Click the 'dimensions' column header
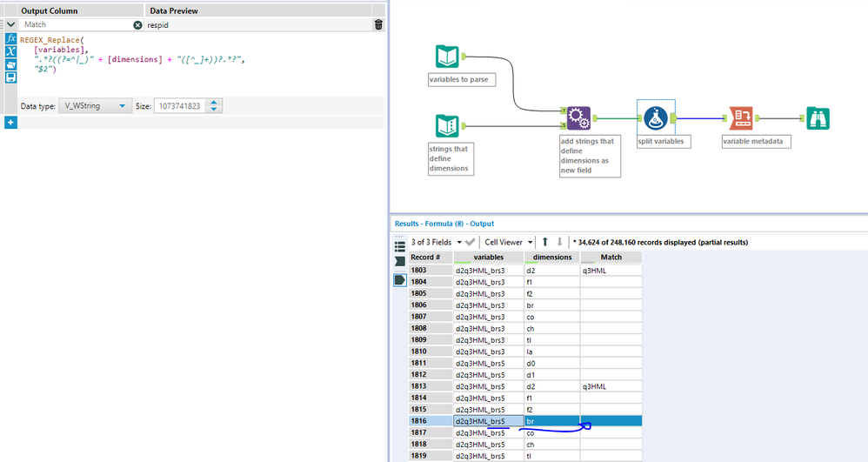Screen dimensions: 868x462 tap(552, 258)
